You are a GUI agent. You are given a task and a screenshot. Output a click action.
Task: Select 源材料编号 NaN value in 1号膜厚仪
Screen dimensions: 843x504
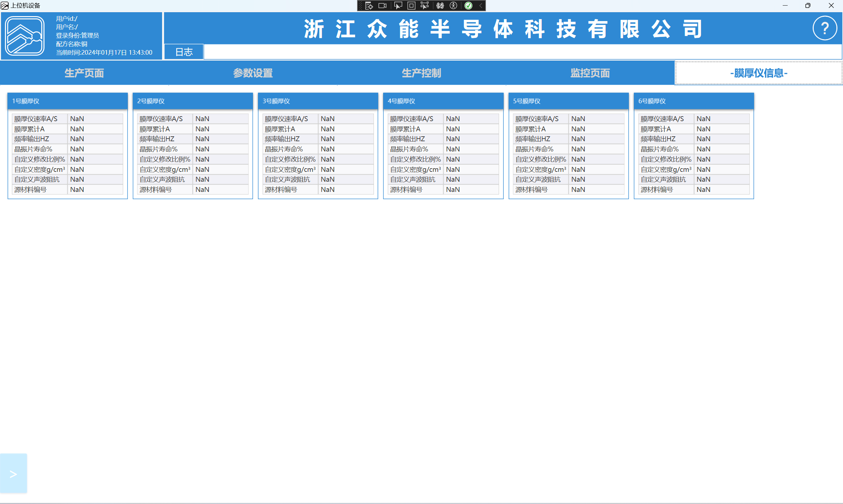pos(95,190)
